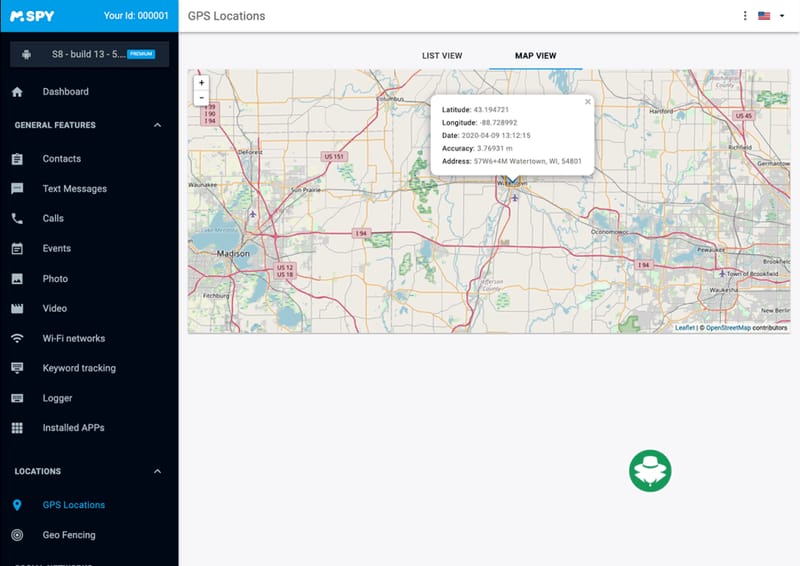Click the Leaflet attribution link

[x=685, y=328]
